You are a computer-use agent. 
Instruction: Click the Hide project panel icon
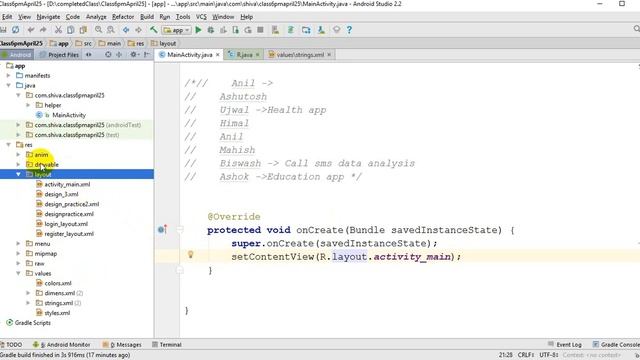tap(147, 54)
